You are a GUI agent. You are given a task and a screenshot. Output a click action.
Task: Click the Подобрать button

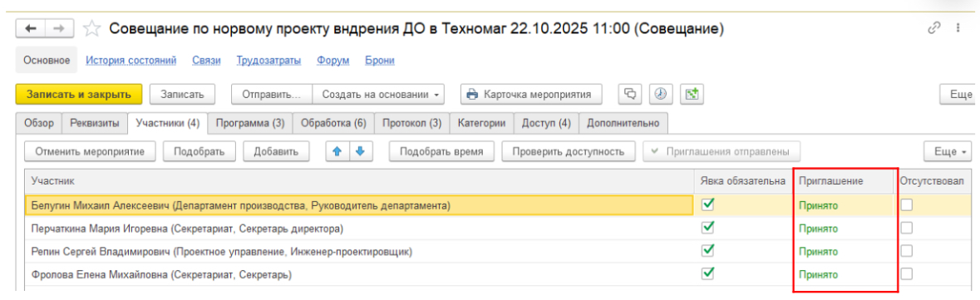point(199,151)
